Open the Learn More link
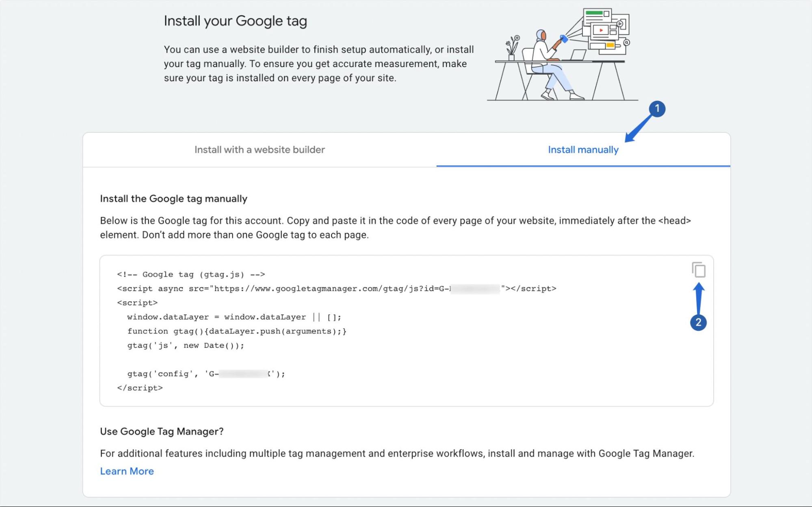Image resolution: width=812 pixels, height=507 pixels. tap(127, 471)
